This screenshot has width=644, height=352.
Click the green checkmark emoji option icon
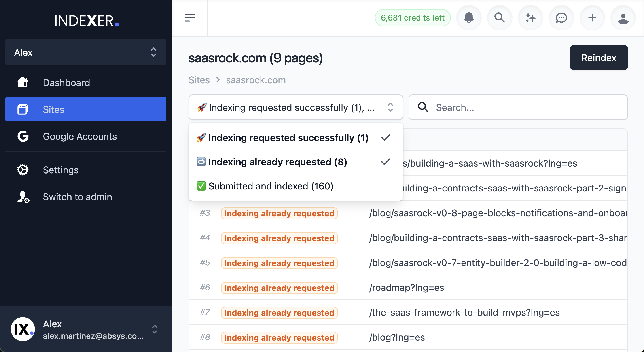point(201,186)
